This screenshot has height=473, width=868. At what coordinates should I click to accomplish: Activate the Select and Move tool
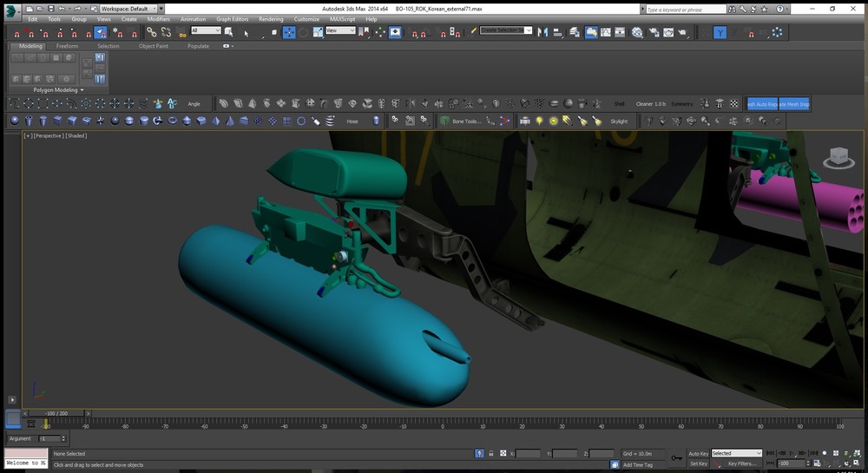[x=289, y=32]
